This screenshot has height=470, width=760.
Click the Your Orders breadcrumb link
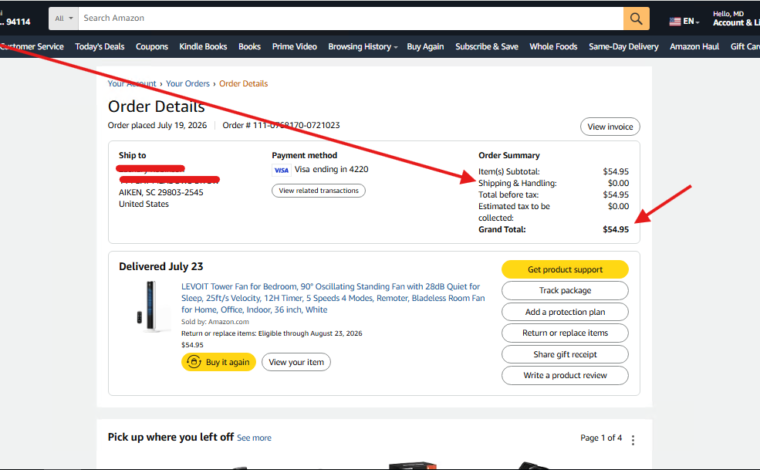tap(188, 83)
